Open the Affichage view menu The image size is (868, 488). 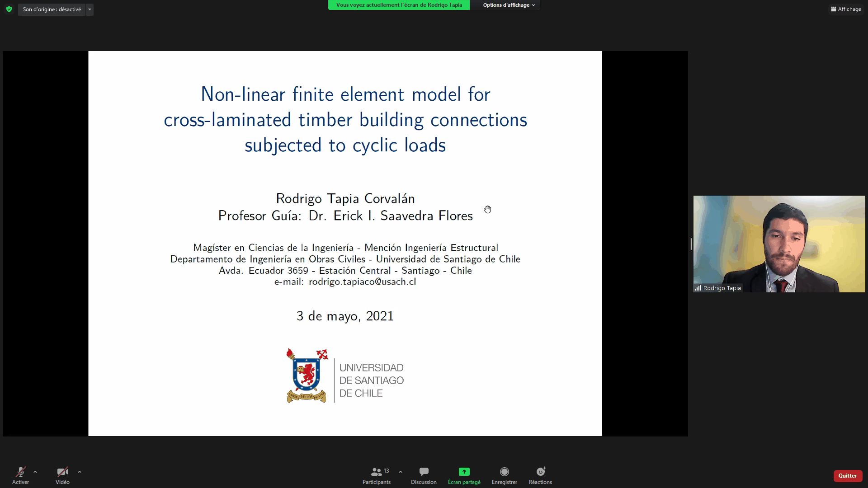[x=846, y=9]
